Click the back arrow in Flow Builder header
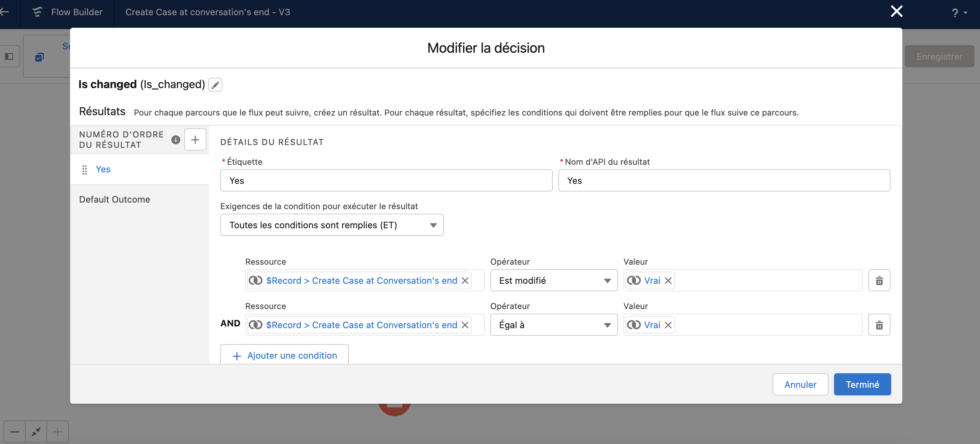The height and width of the screenshot is (444, 980). click(x=4, y=12)
